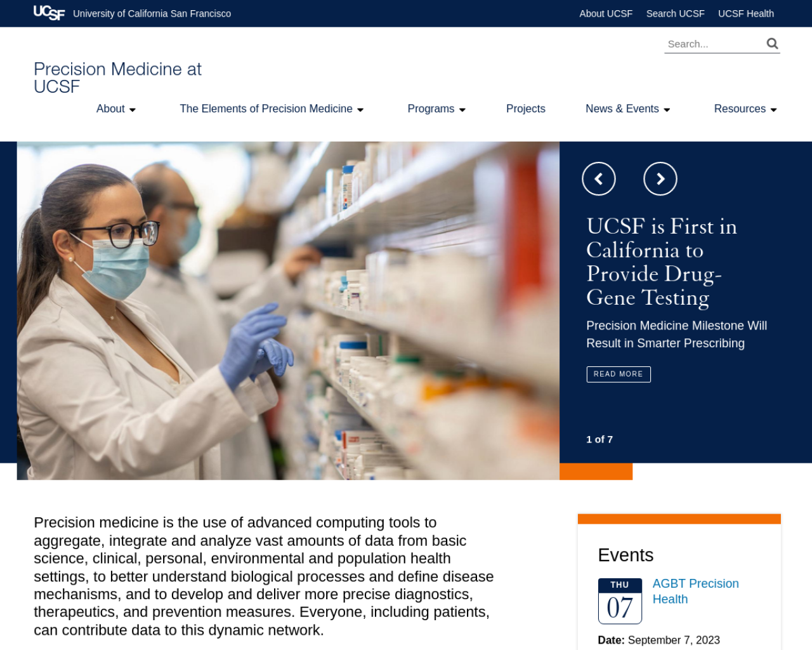Expand the Programs dropdown arrow

[462, 110]
